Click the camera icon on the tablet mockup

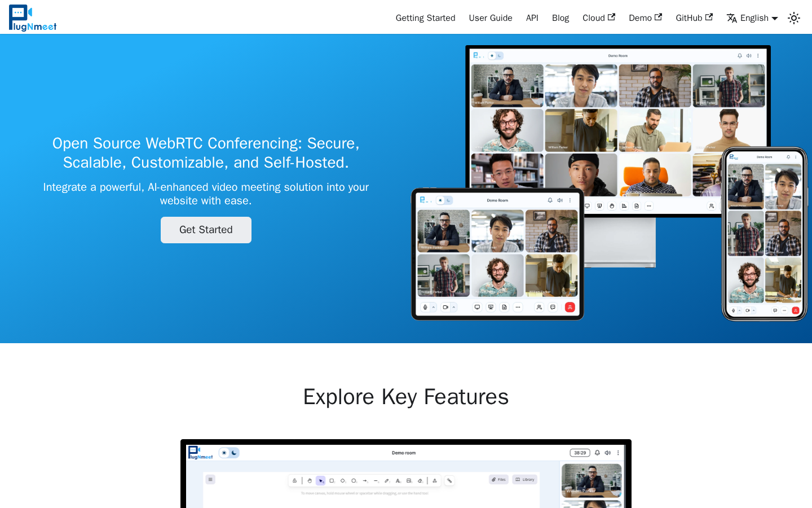(x=445, y=307)
